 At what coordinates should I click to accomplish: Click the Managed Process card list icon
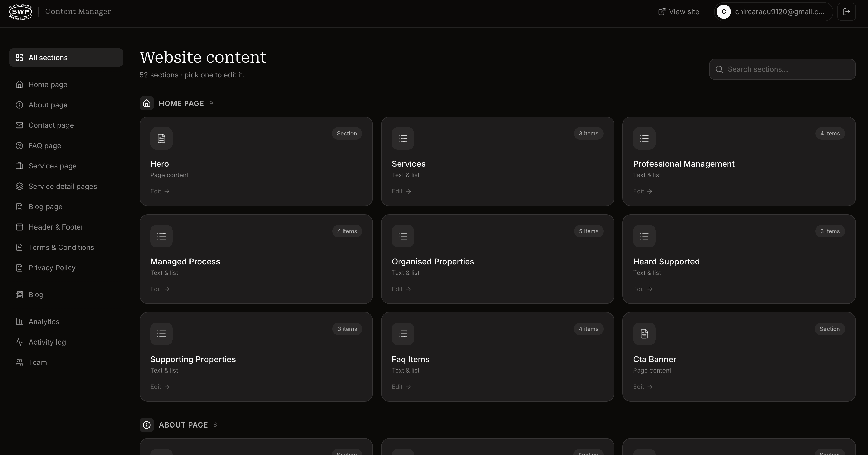161,236
